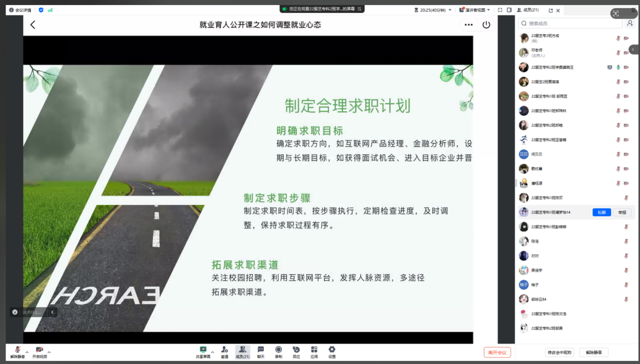Open the Invite (邀请) icon in toolbar
This screenshot has width=640, height=364.
pos(224,349)
